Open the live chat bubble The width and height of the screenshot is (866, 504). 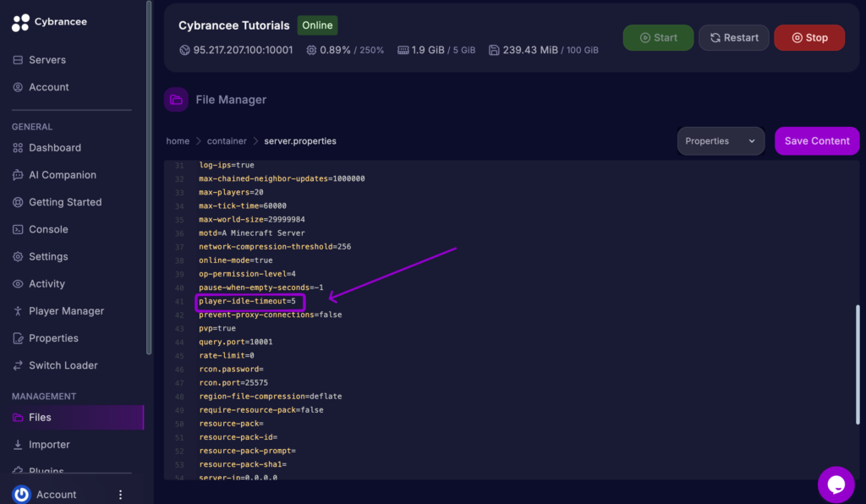[836, 484]
